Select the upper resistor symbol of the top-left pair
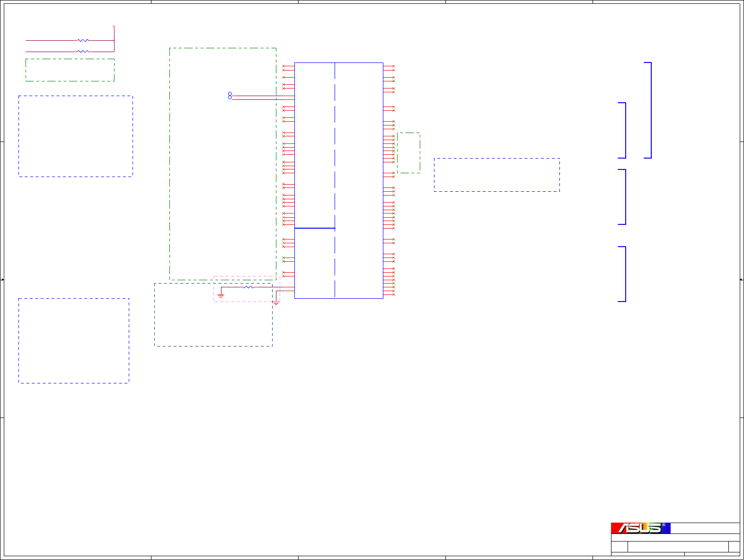The height and width of the screenshot is (560, 744). pos(83,40)
